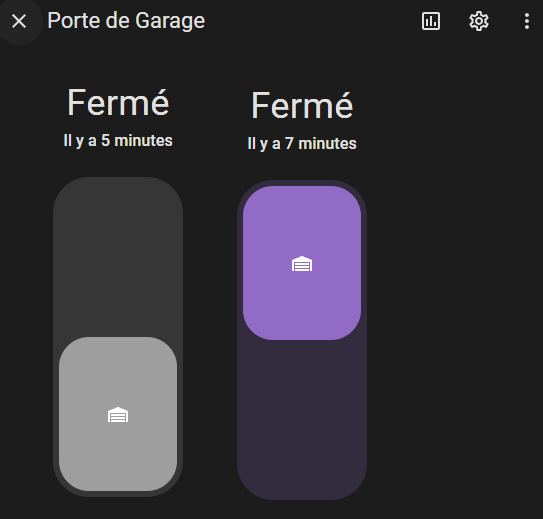Close the Porte de Garage dialog
Screen dimensions: 543x519
point(19,21)
